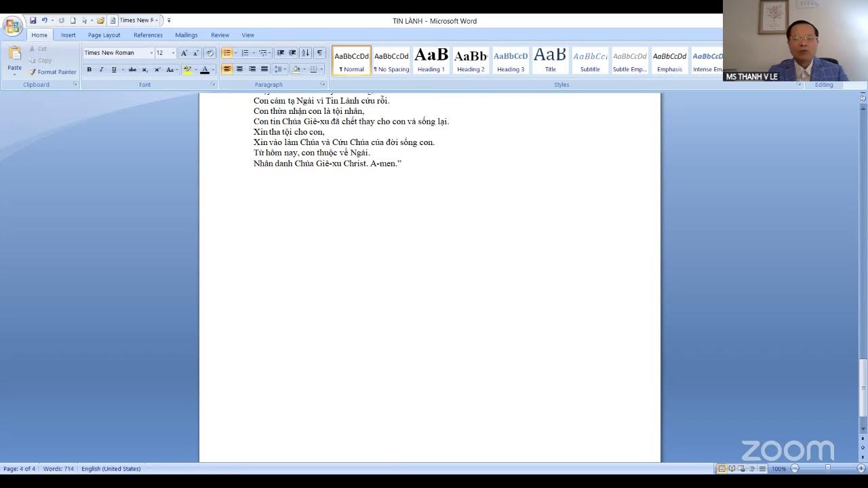Image resolution: width=868 pixels, height=488 pixels.
Task: Open line spacing options
Action: (x=280, y=69)
